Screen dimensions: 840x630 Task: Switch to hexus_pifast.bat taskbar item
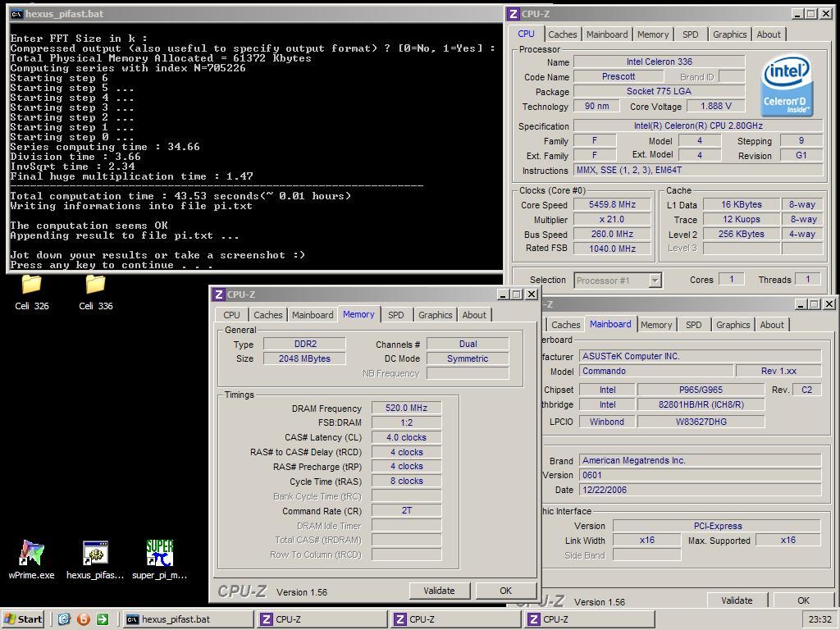[x=188, y=619]
